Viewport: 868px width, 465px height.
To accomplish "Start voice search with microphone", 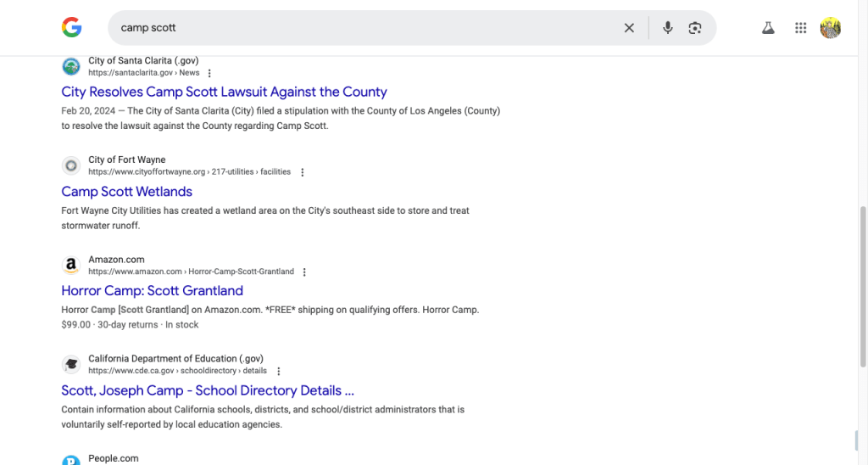I will click(x=668, y=28).
